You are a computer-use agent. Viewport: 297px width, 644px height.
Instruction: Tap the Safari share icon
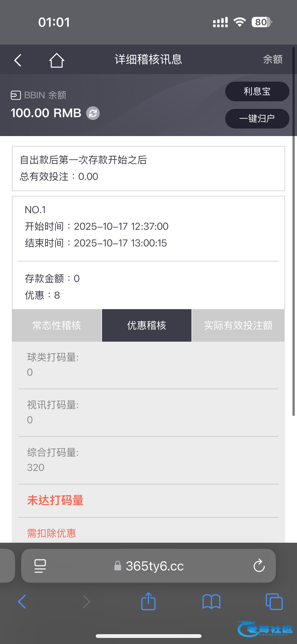[x=148, y=601]
